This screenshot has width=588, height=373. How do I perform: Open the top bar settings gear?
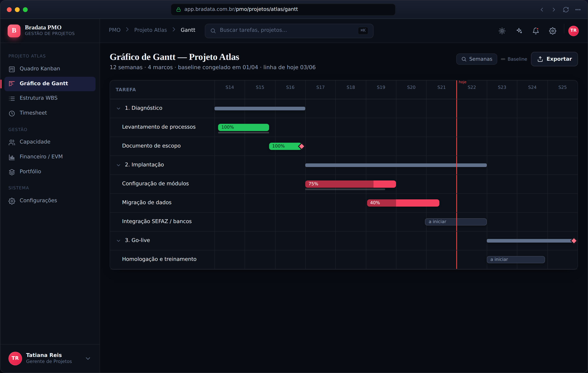point(553,31)
